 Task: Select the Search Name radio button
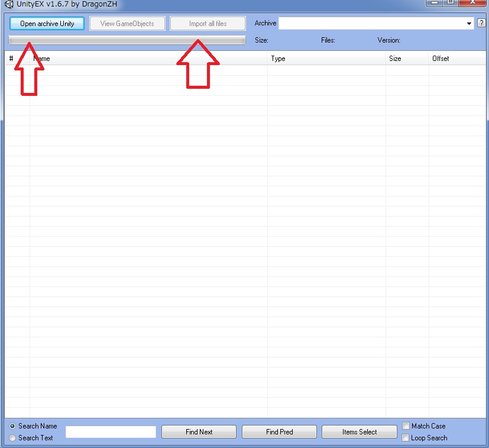click(x=12, y=426)
